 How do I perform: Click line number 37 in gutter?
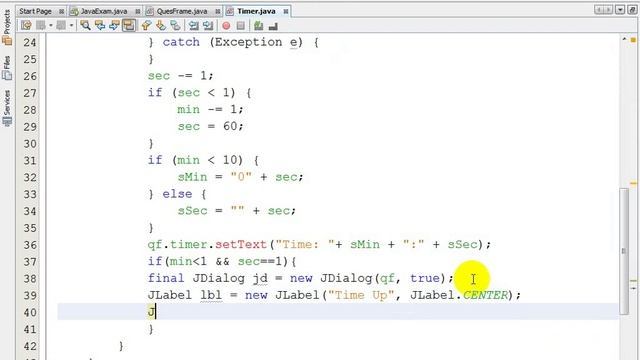pos(29,262)
